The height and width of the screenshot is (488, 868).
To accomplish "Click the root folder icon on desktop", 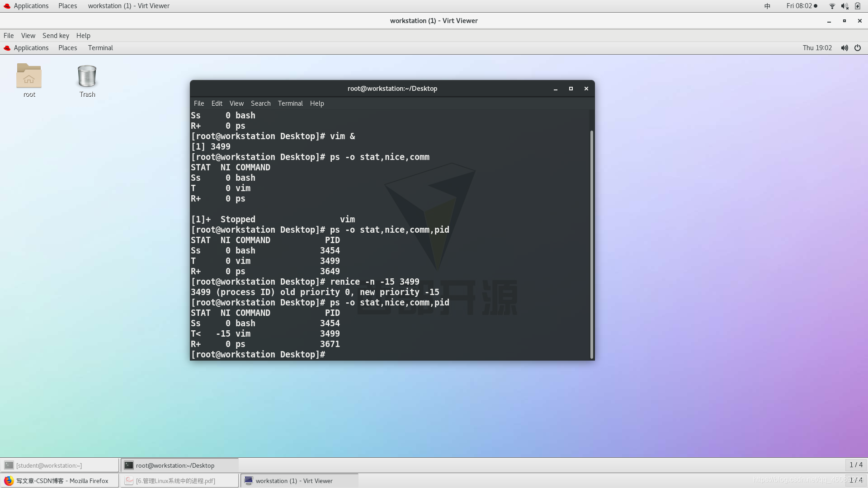I will (28, 75).
